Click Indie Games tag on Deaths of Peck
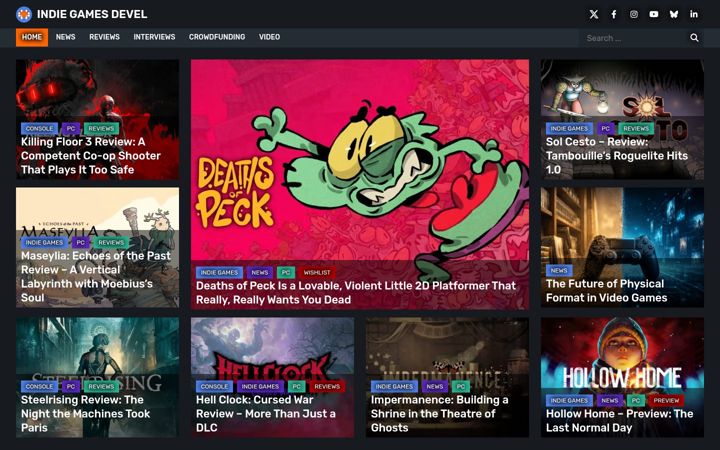 [219, 272]
